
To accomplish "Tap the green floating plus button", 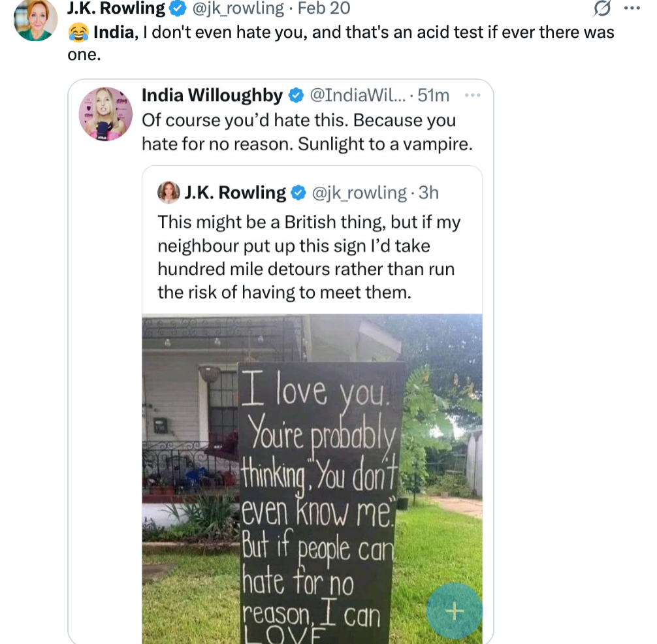I will click(x=454, y=611).
